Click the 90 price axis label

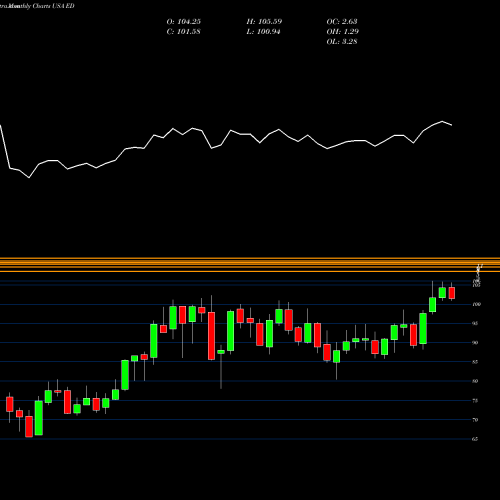475,343
